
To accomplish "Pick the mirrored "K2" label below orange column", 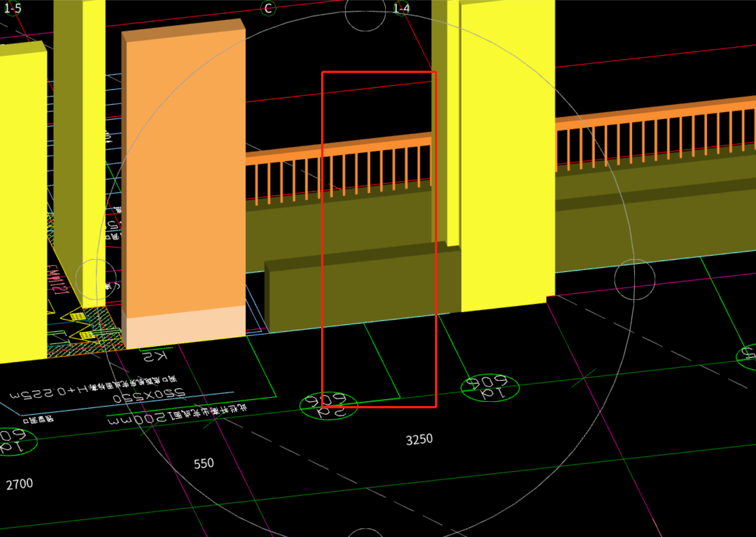I will [x=156, y=356].
